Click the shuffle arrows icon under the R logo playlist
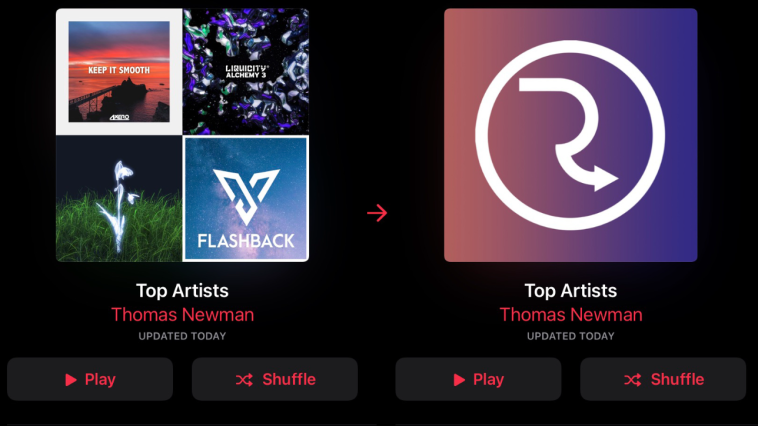Image resolution: width=758 pixels, height=426 pixels. click(x=632, y=380)
